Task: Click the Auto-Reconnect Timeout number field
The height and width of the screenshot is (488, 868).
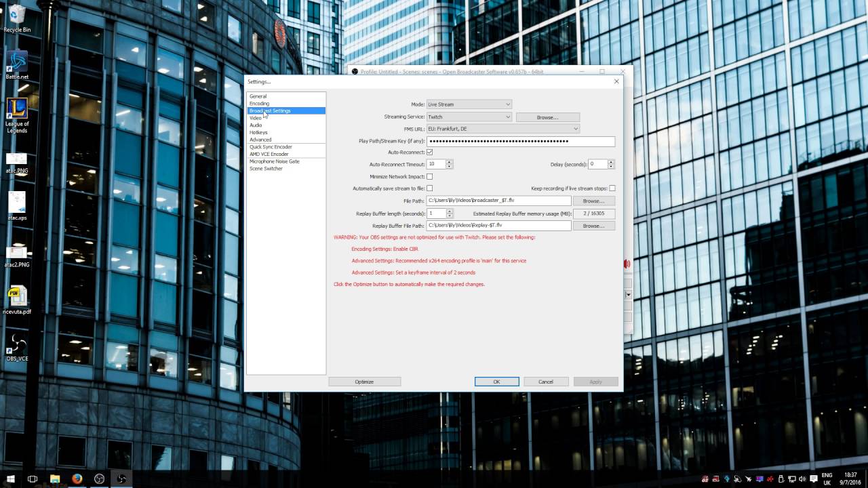Action: click(436, 164)
